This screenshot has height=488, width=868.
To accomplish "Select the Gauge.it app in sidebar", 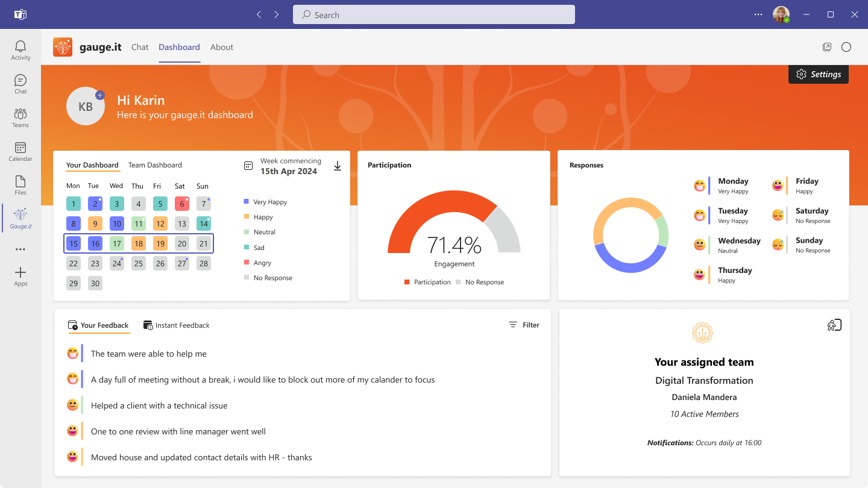I will [20, 219].
